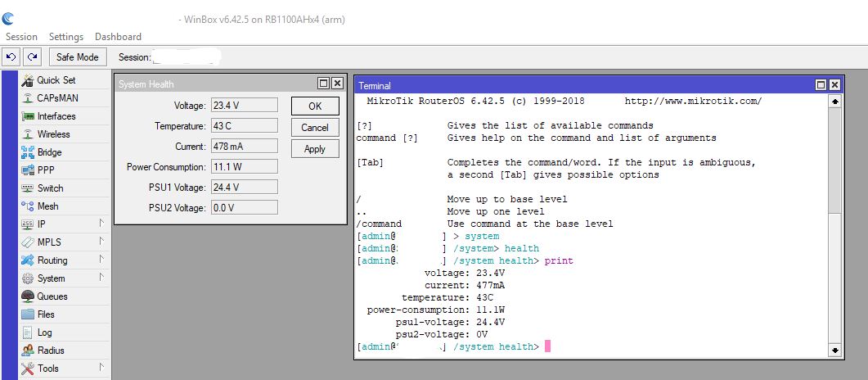The height and width of the screenshot is (380, 868).
Task: Open the Session menu
Action: tap(21, 37)
